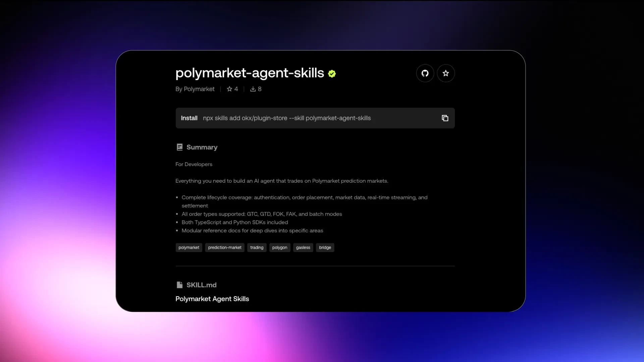Click the downloads count icon
The height and width of the screenshot is (362, 644).
pyautogui.click(x=253, y=89)
